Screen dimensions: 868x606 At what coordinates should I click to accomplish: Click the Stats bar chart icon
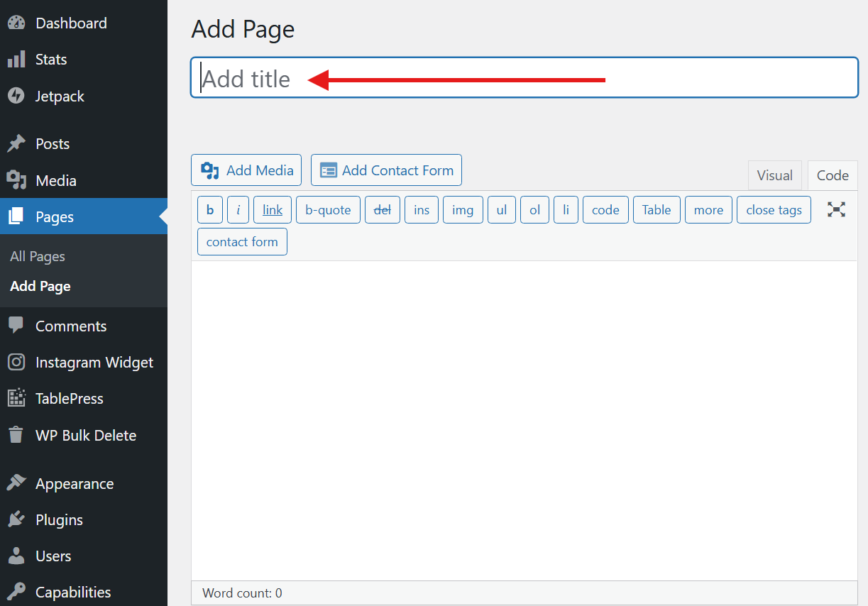(x=16, y=60)
